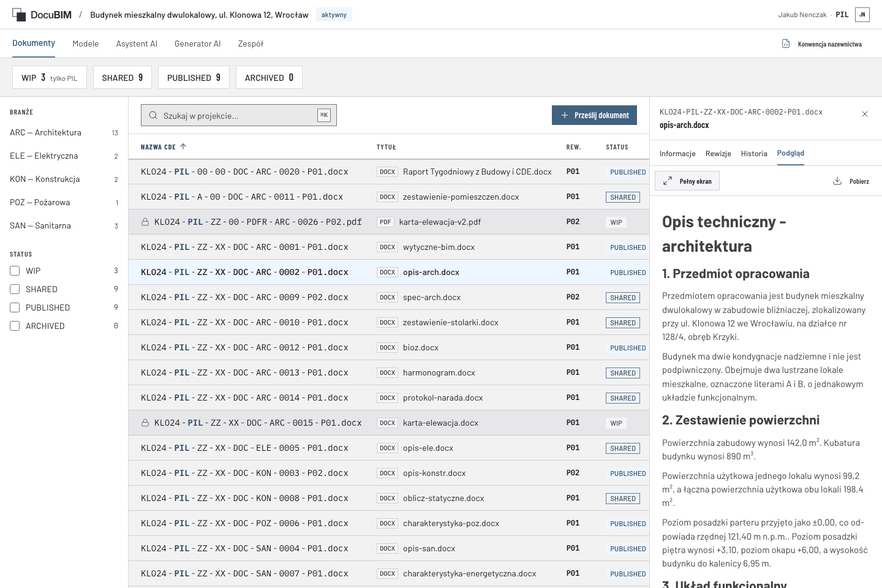The width and height of the screenshot is (882, 588).
Task: Click the ⌘K shortcut badge in search
Action: pyautogui.click(x=324, y=115)
